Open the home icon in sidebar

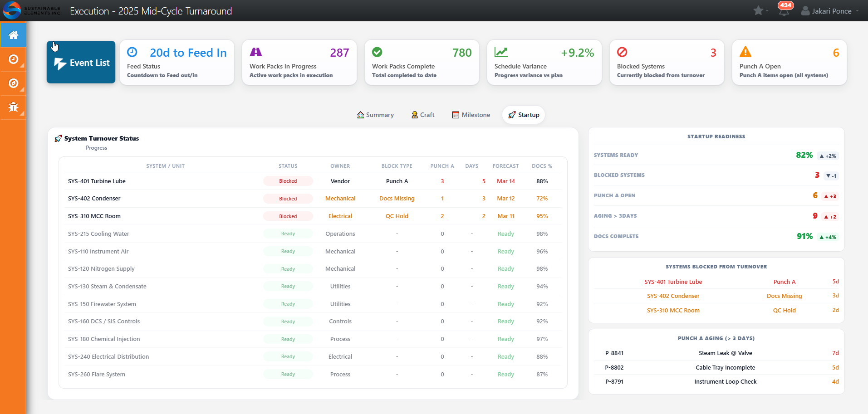(x=13, y=35)
